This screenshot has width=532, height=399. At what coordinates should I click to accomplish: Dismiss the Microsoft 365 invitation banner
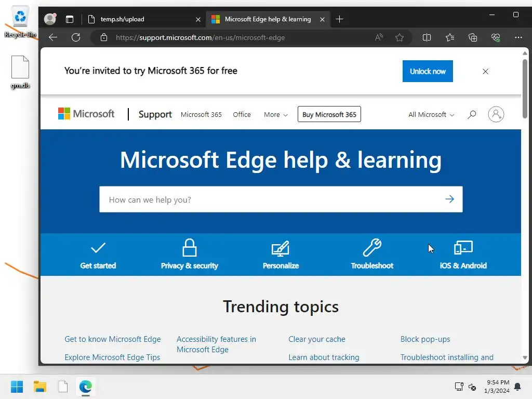tap(486, 71)
